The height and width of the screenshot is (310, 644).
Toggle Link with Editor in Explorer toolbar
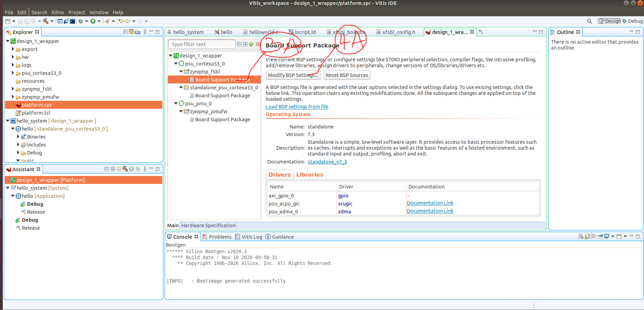(x=131, y=32)
